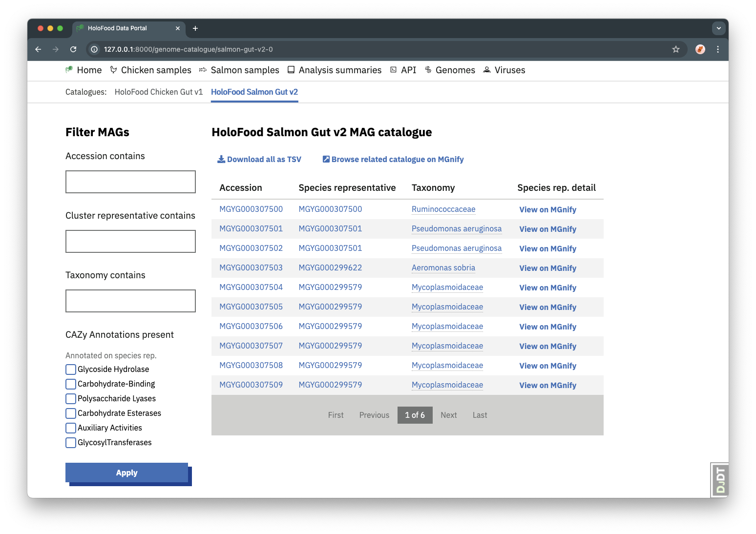View on MGnify for MGYG000307500 row

click(x=548, y=209)
